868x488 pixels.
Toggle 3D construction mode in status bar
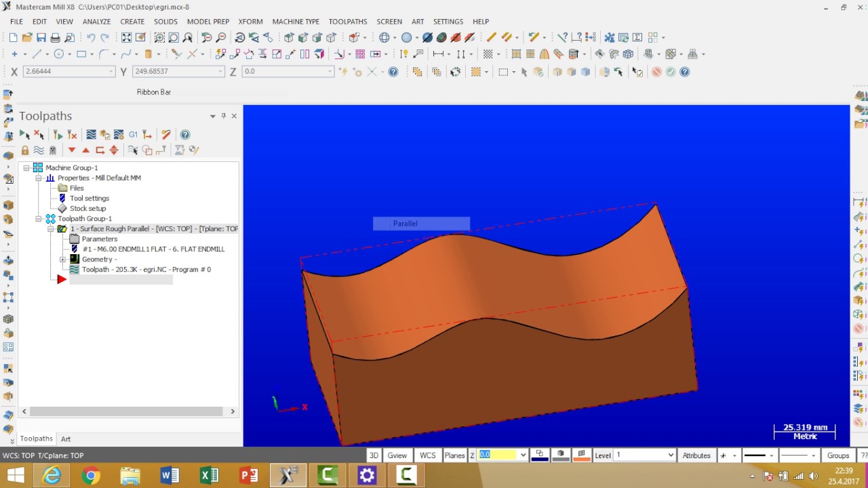pyautogui.click(x=374, y=455)
